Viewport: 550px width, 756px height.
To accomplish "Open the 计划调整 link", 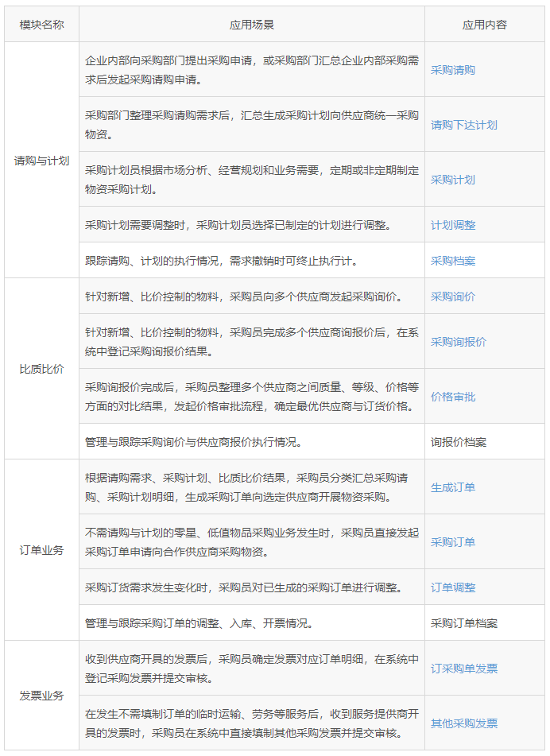I will [x=452, y=225].
